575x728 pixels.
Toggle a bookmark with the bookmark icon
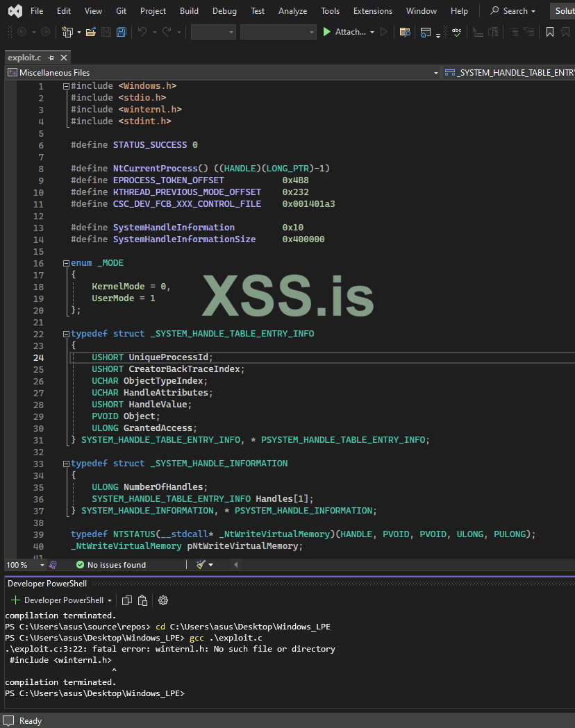click(x=550, y=32)
